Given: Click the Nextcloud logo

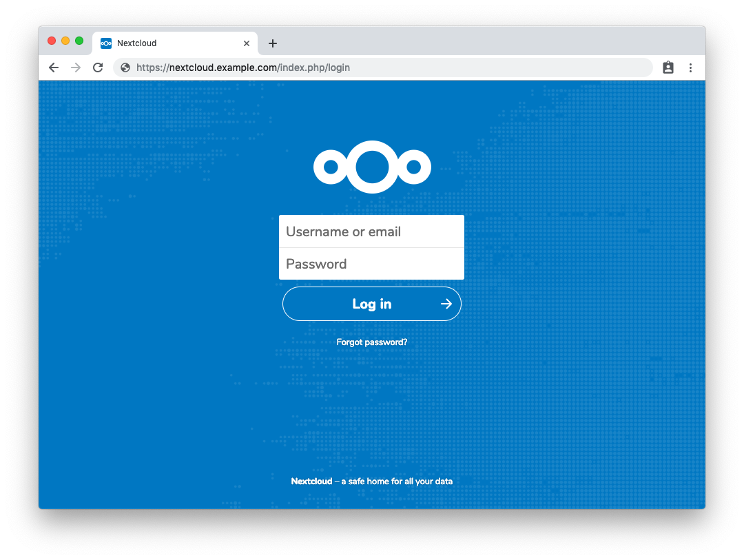Looking at the screenshot, I should [372, 167].
